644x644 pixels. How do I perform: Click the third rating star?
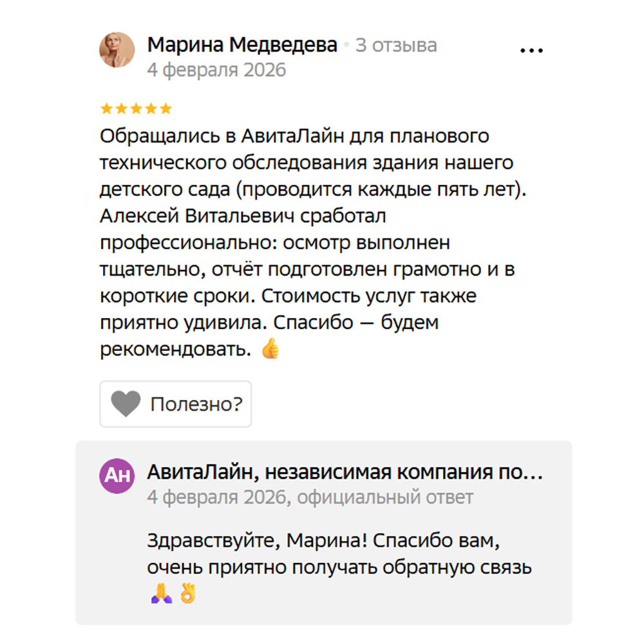pos(137,108)
